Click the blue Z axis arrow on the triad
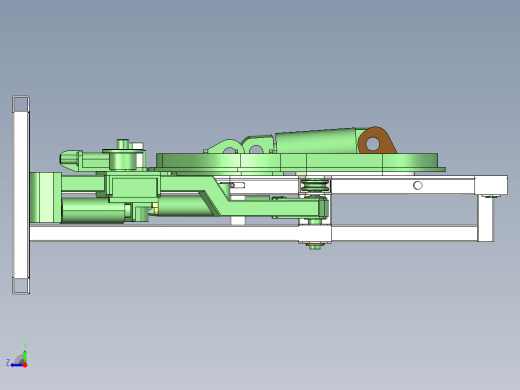 click(15, 365)
